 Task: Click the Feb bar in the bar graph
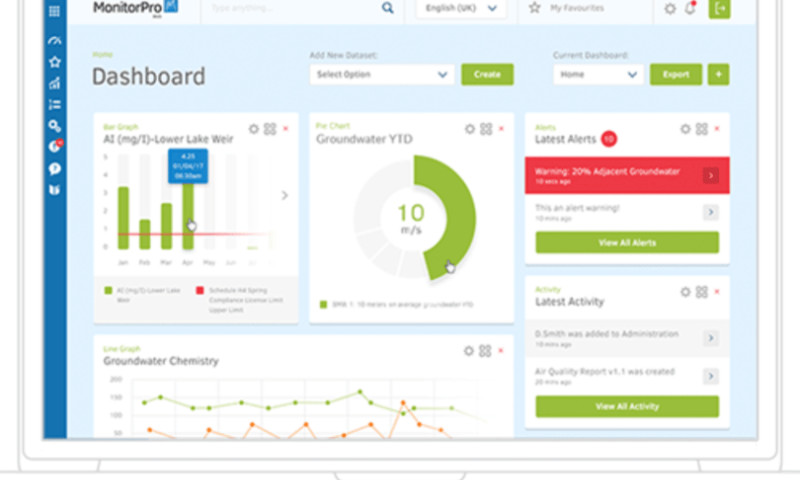point(145,234)
